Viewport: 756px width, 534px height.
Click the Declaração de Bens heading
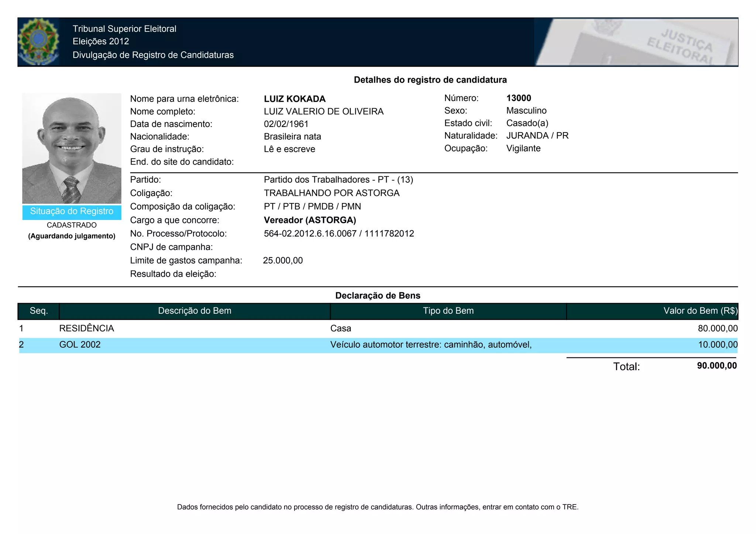(x=378, y=296)
